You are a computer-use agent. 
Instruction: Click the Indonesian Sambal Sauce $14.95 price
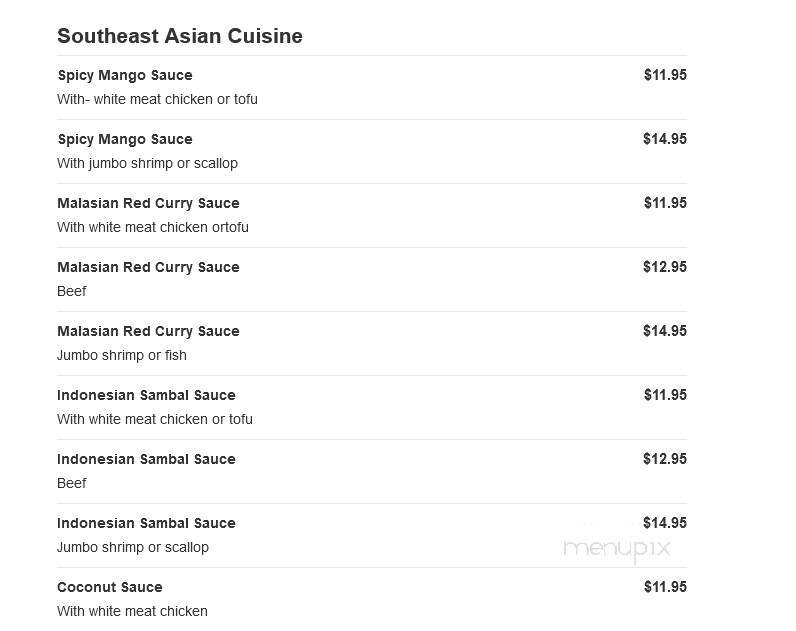click(x=665, y=523)
